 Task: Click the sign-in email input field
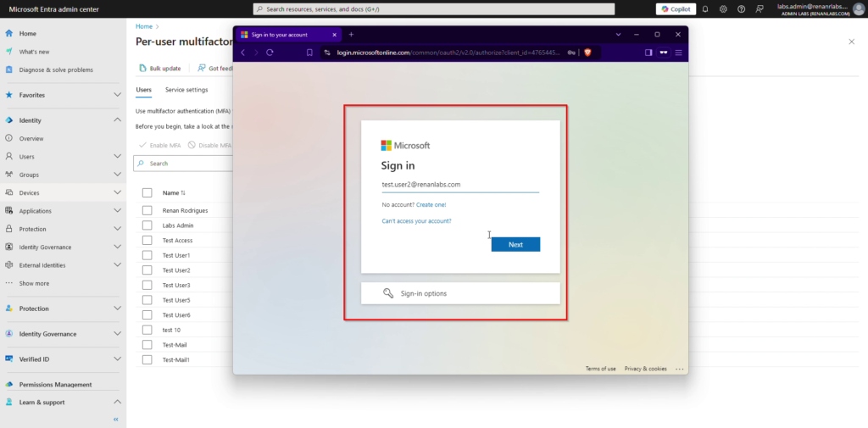(x=460, y=185)
